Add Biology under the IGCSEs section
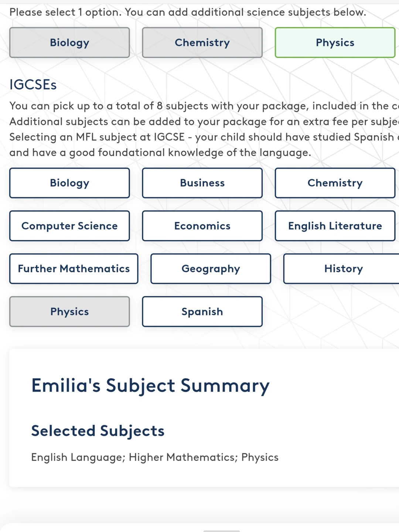Image resolution: width=399 pixels, height=532 pixels. point(69,183)
